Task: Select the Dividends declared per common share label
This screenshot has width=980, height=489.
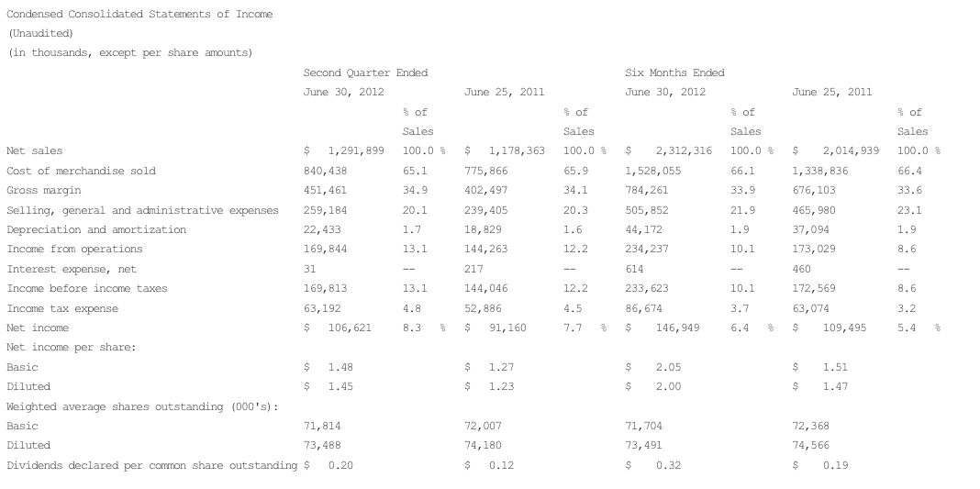Action: 152,465
